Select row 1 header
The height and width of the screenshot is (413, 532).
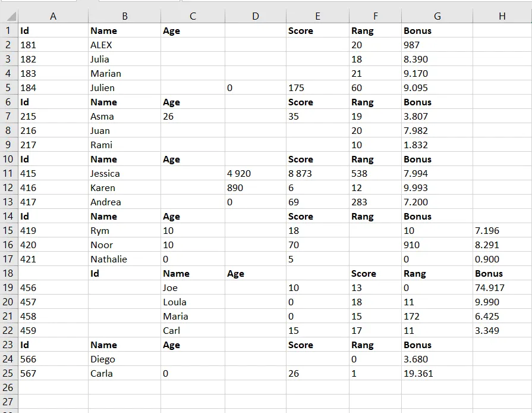tap(9, 30)
